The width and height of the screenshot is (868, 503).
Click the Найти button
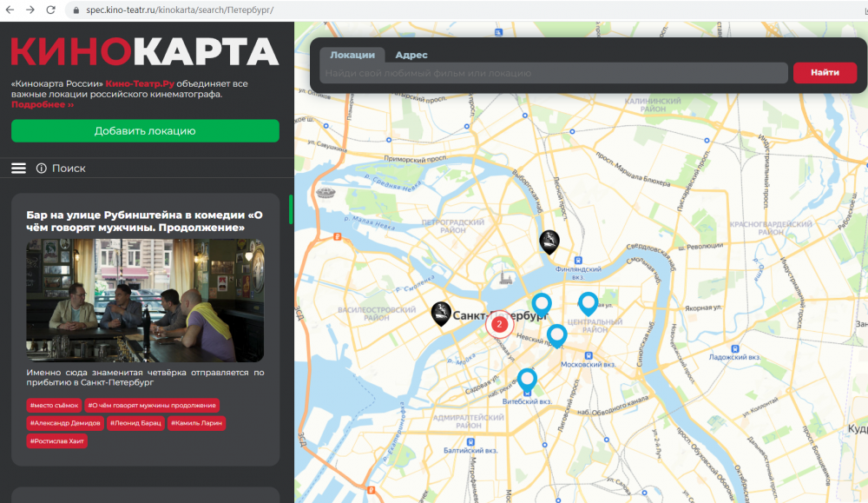tap(825, 73)
